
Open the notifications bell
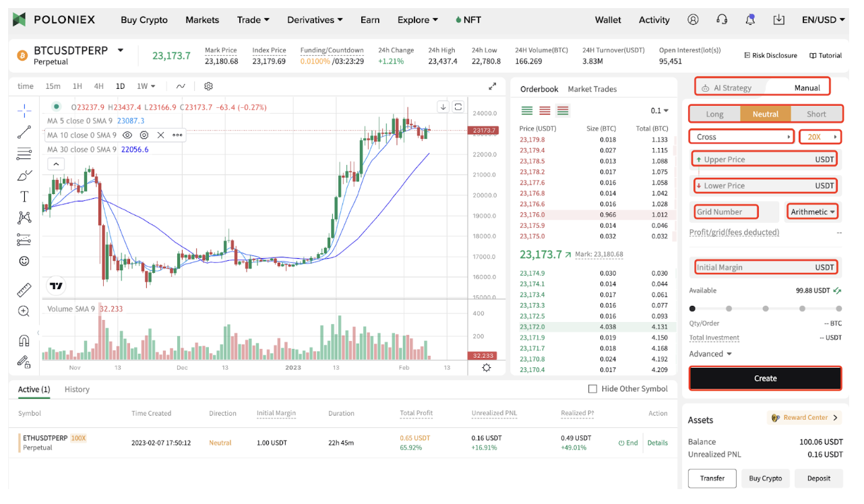point(750,20)
